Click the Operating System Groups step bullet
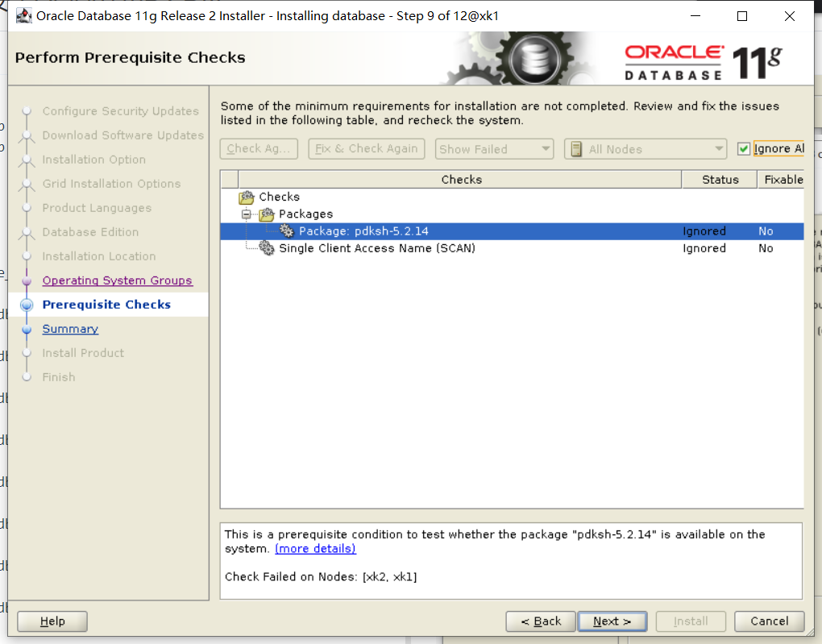 pos(27,281)
